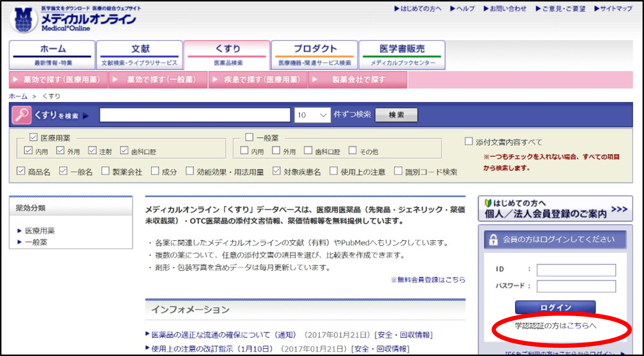Choose 薬効で探す(医療用薬) submenu

(x=58, y=80)
